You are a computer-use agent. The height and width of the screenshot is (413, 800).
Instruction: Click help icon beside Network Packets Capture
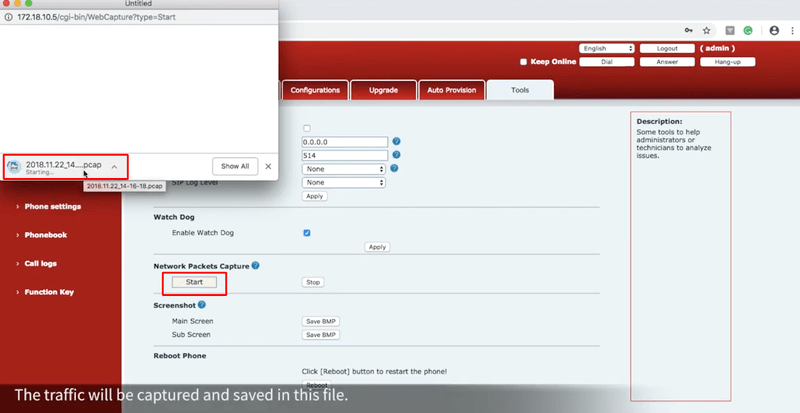pyautogui.click(x=256, y=266)
